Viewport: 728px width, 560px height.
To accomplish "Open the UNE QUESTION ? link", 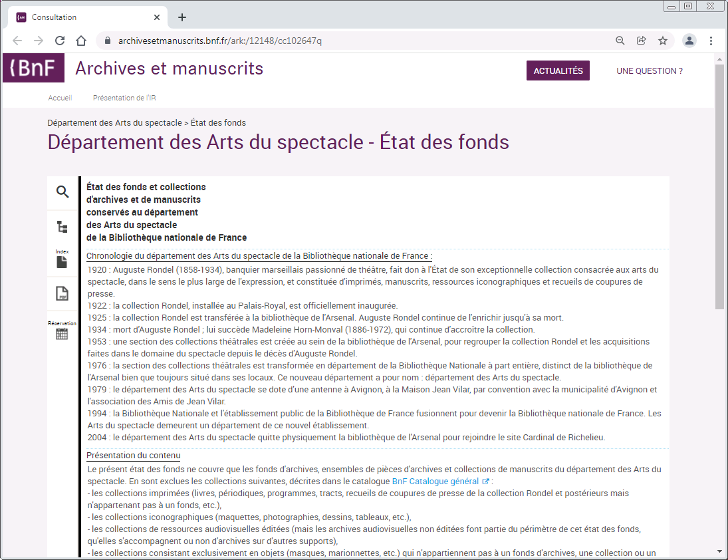I will (x=650, y=71).
